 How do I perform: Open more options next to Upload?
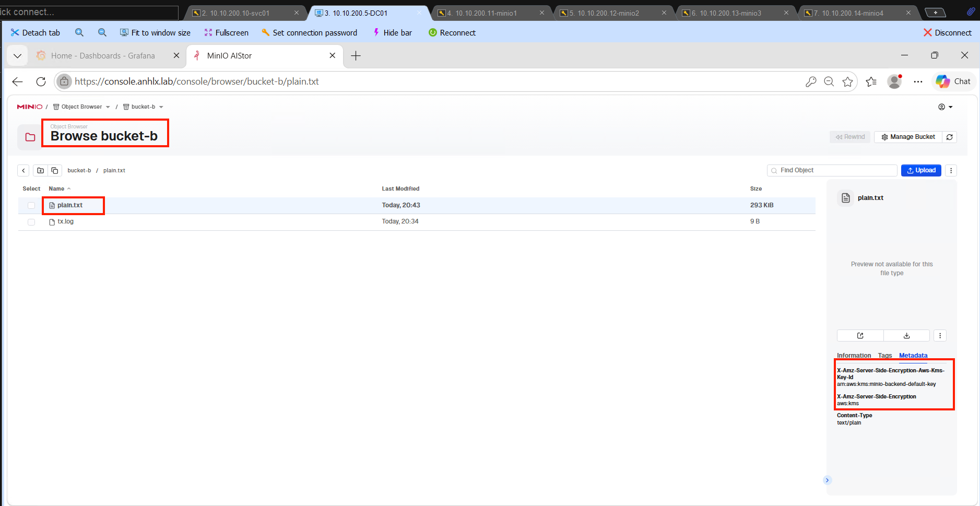coord(951,170)
